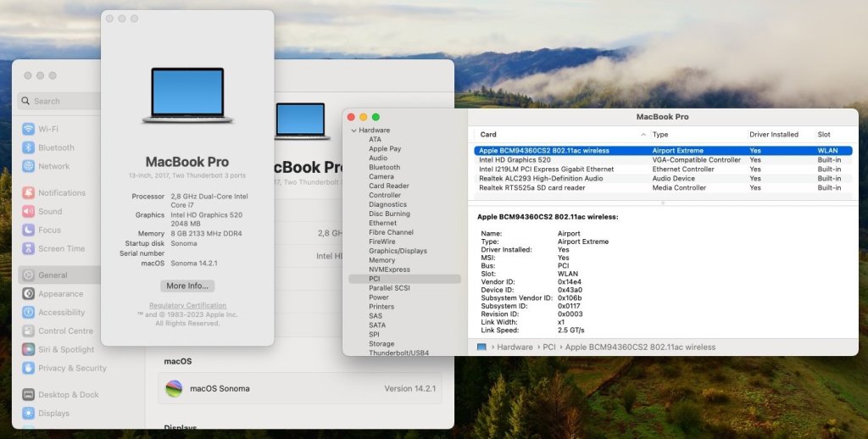Open the Focus moon icon

[29, 231]
